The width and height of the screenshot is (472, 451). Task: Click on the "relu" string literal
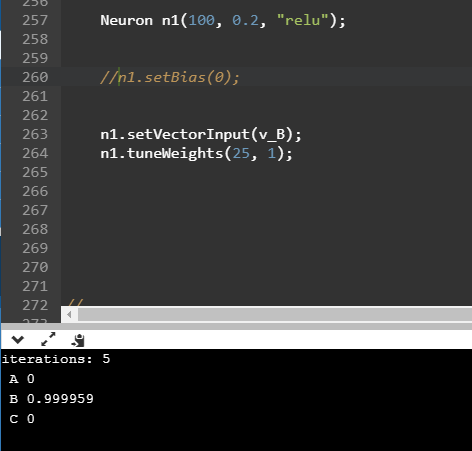tap(303, 21)
